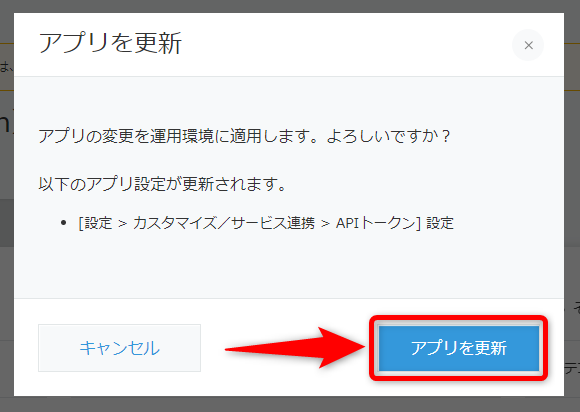
Task: Click the first > separator in settings path
Action: coord(122,223)
